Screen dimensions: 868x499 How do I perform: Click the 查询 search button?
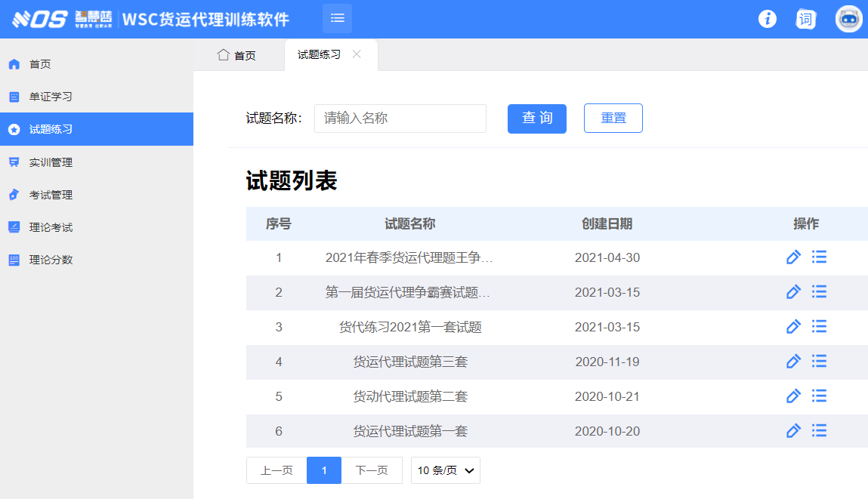coord(536,119)
